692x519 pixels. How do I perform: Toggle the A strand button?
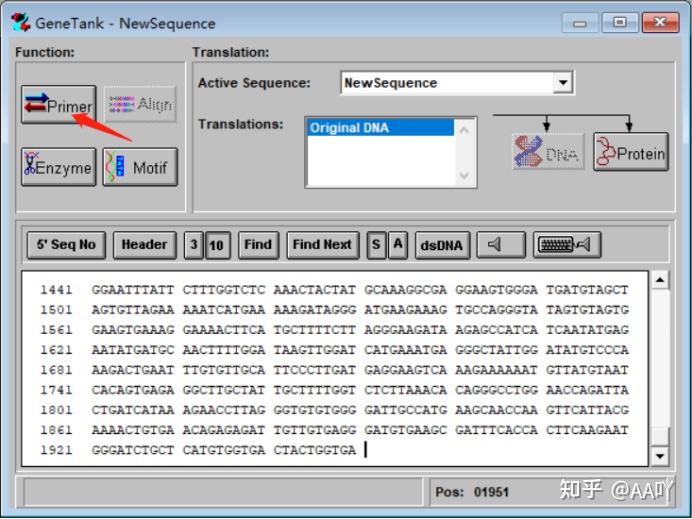click(398, 245)
